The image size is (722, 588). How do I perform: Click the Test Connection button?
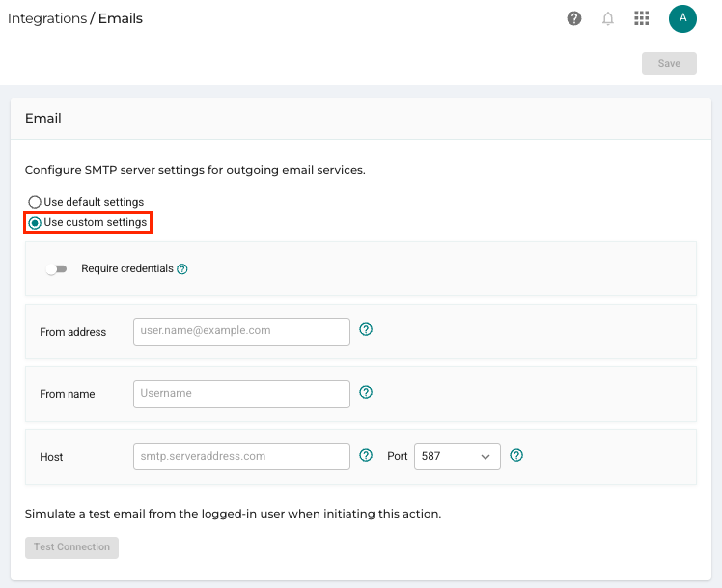pyautogui.click(x=71, y=547)
